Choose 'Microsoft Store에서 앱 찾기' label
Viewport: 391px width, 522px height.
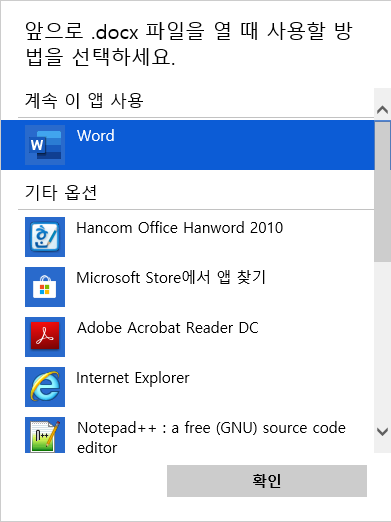171,278
